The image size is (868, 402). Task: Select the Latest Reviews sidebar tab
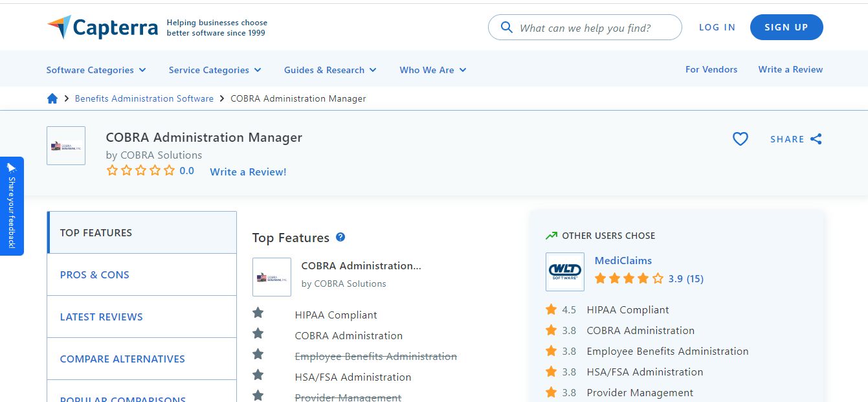pos(142,317)
